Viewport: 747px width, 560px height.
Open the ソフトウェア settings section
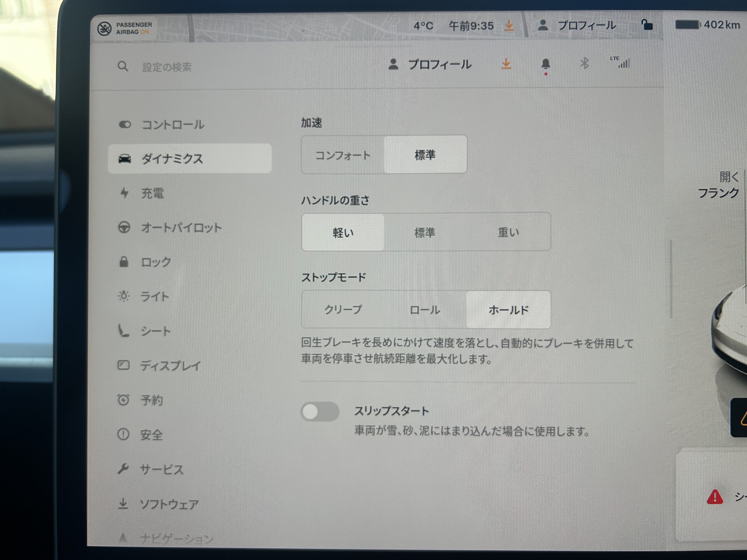click(x=169, y=504)
